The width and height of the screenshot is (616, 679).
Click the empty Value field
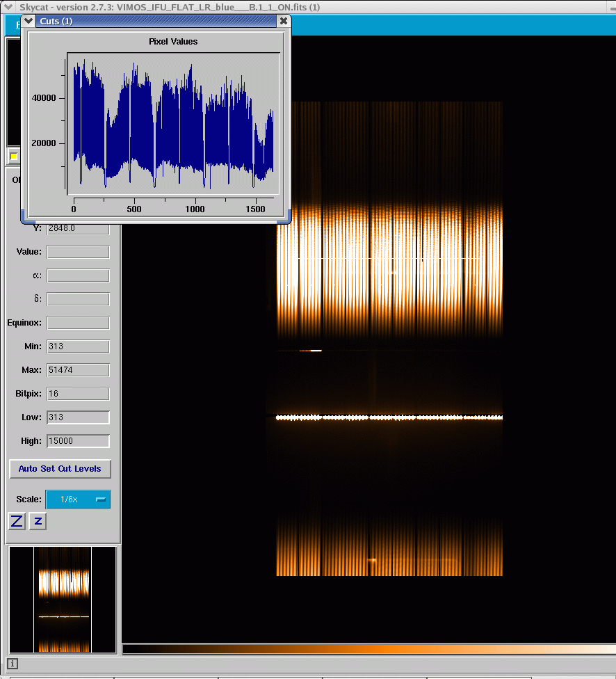tap(78, 252)
